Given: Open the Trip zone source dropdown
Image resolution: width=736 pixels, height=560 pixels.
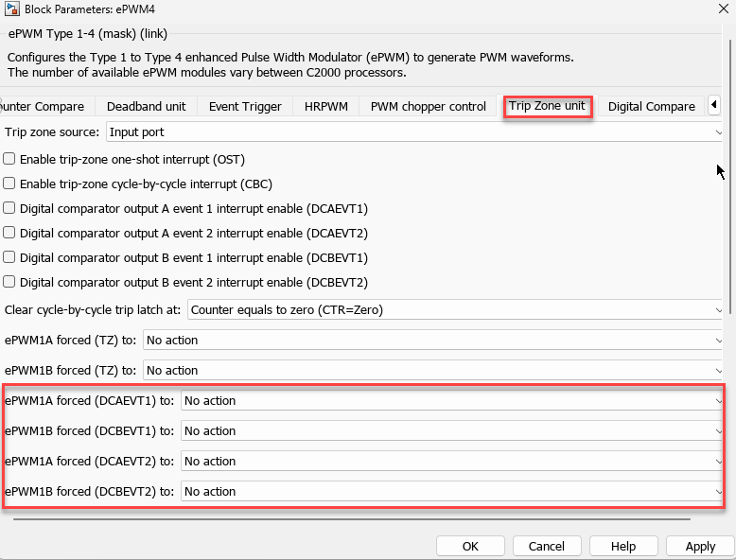Looking at the screenshot, I should tap(414, 132).
